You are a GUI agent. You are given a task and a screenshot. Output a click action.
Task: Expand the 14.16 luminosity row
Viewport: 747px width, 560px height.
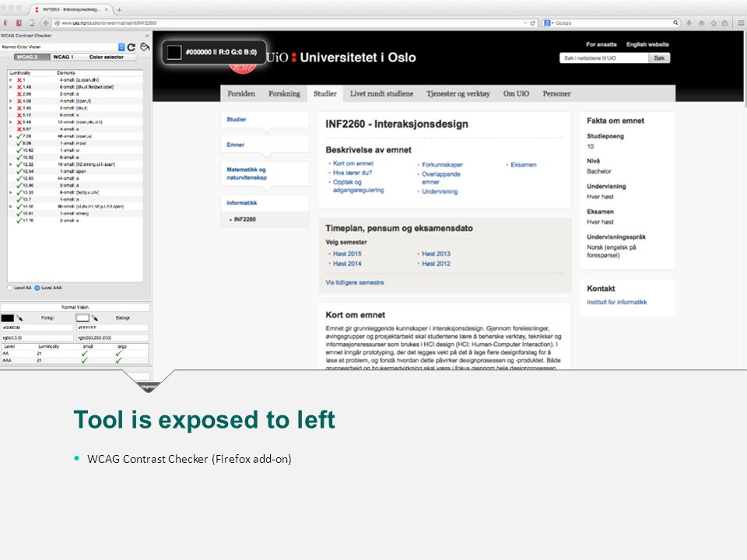[11, 207]
